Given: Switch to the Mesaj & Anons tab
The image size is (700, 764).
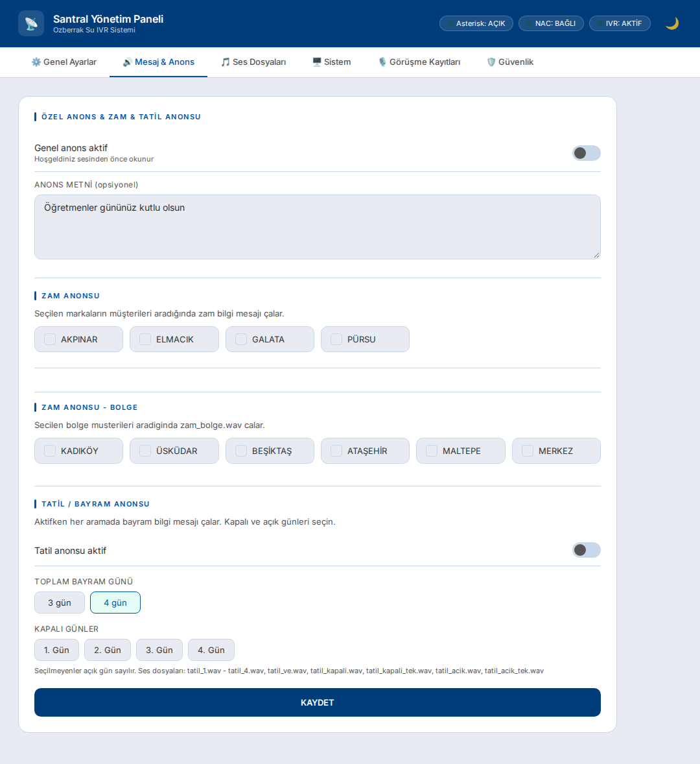Looking at the screenshot, I should [158, 62].
